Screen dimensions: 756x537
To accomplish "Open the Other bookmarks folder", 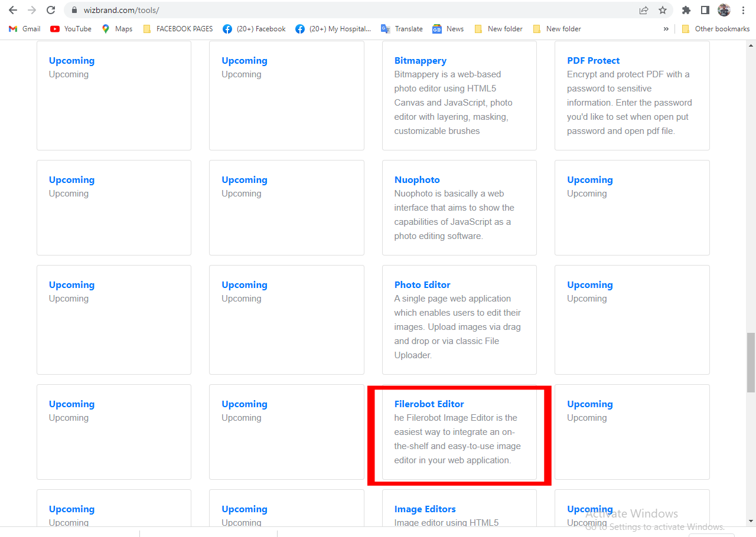I will coord(716,28).
